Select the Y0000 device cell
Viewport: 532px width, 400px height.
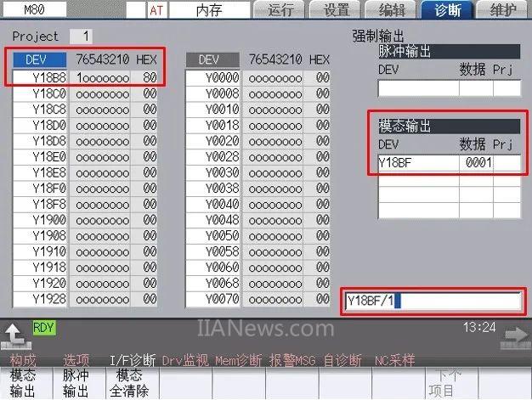(x=213, y=77)
